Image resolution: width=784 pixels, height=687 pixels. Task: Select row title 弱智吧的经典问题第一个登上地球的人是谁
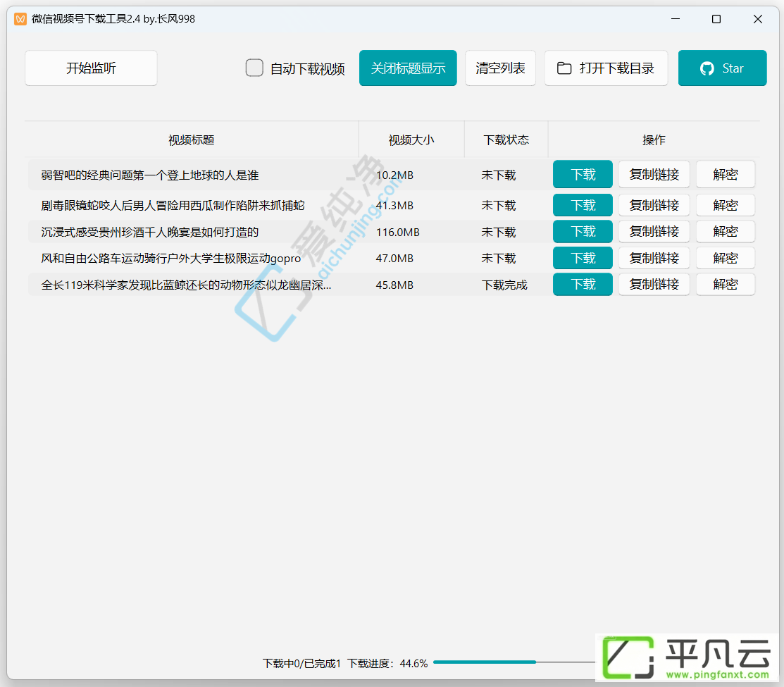click(150, 175)
